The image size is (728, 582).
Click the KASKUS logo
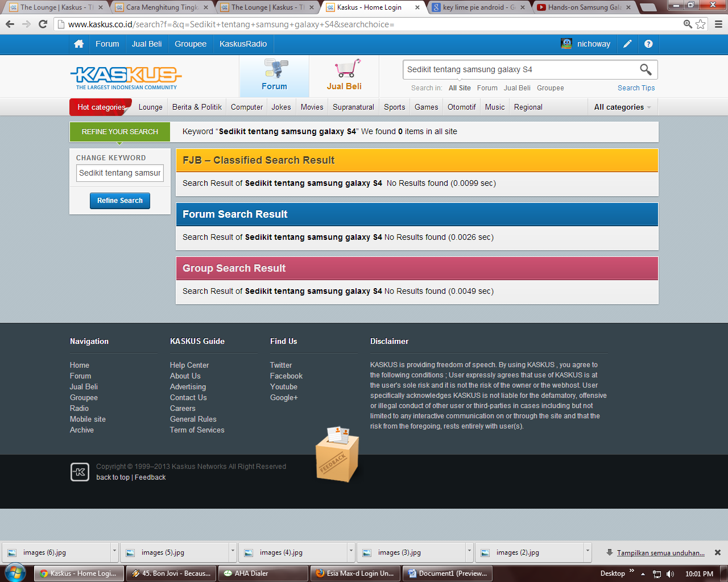[126, 78]
